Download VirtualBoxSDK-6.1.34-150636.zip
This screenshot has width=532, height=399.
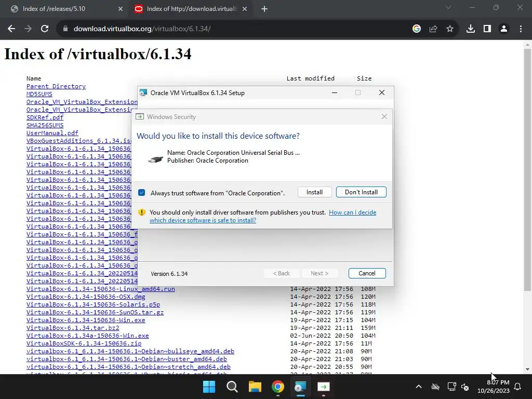pos(84,344)
